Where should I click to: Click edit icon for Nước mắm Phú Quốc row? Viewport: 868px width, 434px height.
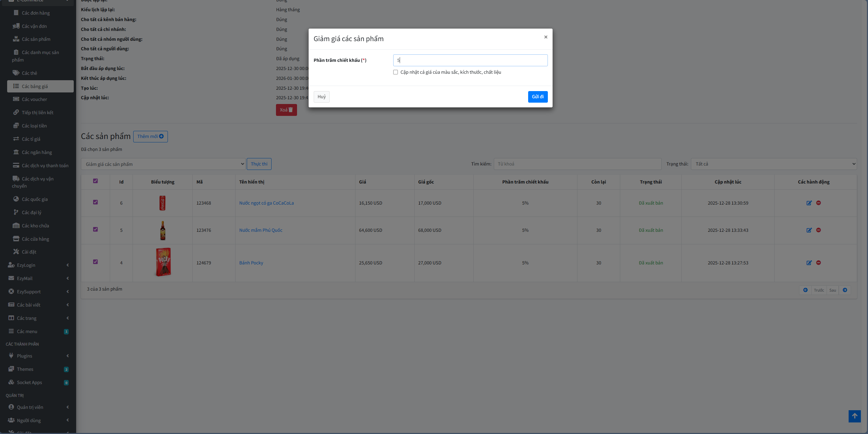(809, 230)
